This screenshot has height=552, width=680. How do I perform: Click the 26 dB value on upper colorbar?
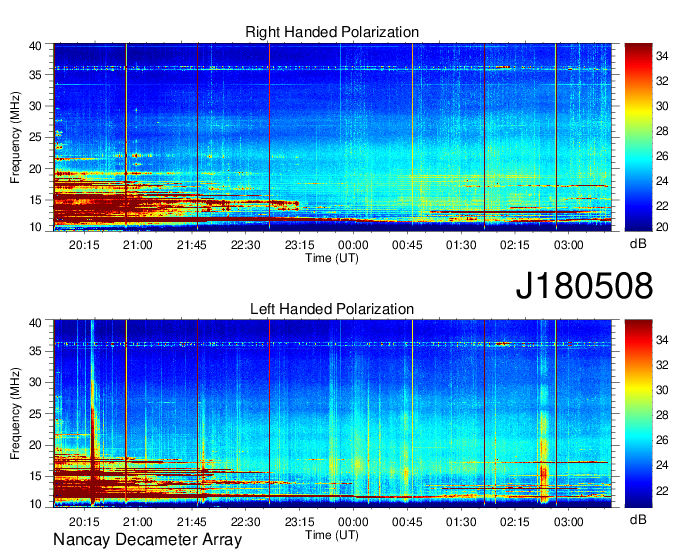(x=662, y=156)
